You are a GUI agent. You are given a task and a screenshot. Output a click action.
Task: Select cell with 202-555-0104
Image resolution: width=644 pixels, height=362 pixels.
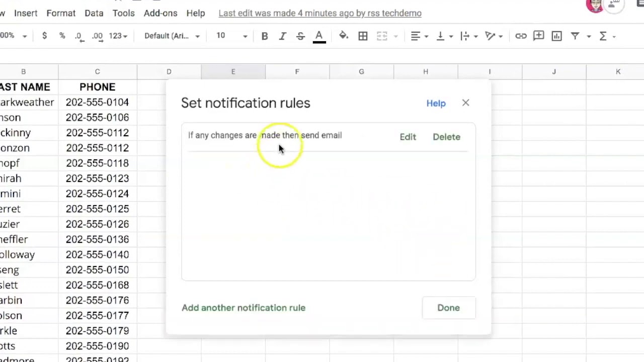tap(98, 102)
